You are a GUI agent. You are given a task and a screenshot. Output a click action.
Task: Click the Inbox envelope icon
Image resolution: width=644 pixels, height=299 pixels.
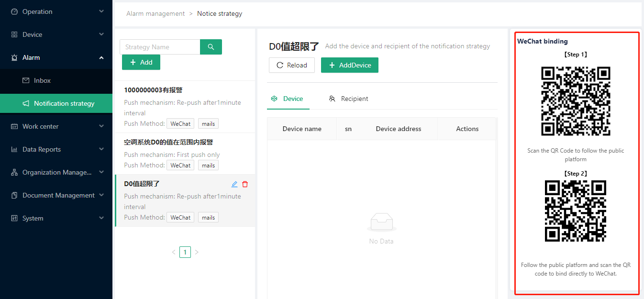(x=26, y=80)
